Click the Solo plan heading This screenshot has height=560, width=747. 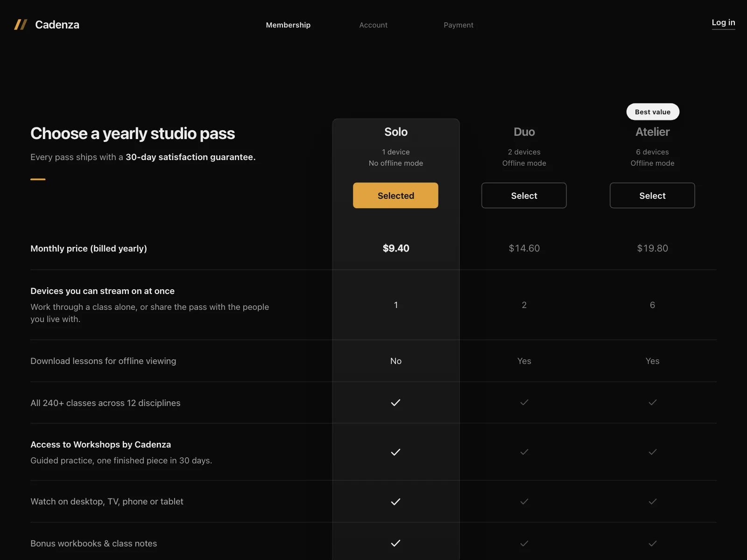(396, 132)
